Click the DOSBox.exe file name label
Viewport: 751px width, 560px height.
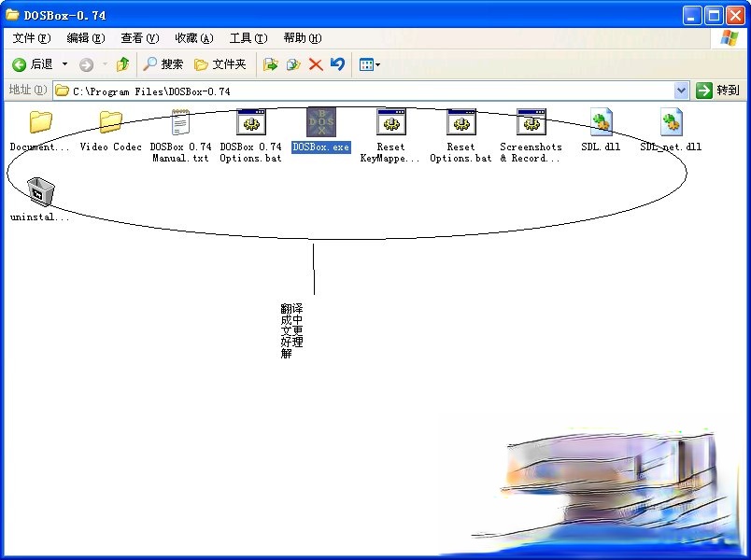pos(321,147)
